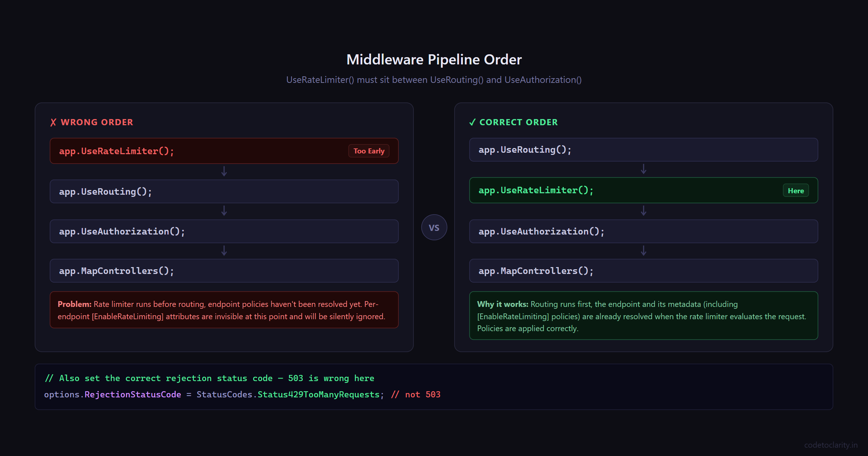Select the WRONG ORDER panel header
This screenshot has height=456, width=868.
click(97, 122)
